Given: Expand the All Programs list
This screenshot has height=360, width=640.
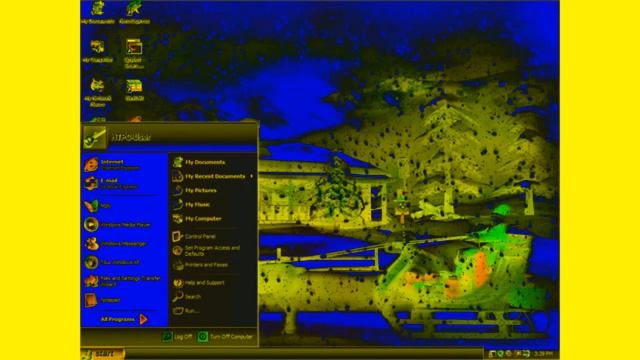Looking at the screenshot, I should pyautogui.click(x=124, y=319).
